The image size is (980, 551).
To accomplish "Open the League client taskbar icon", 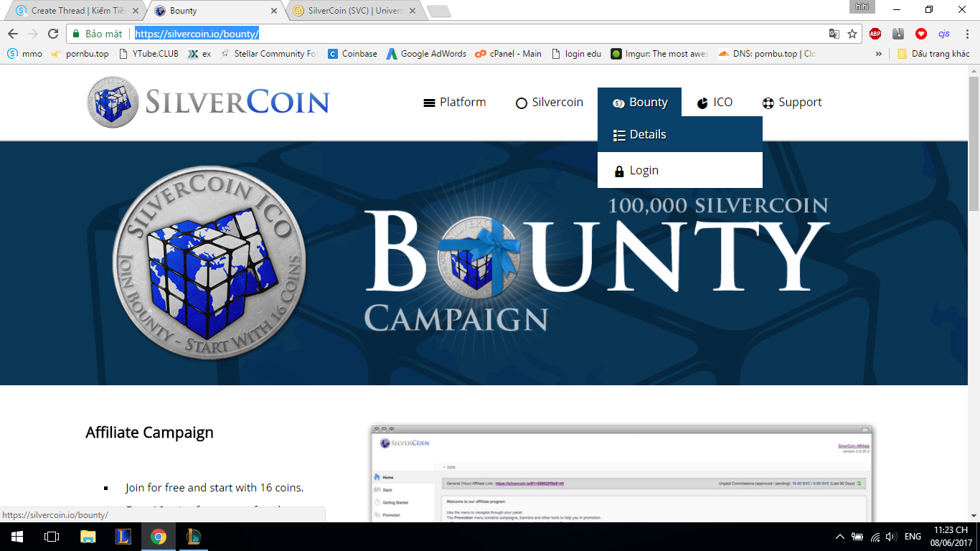I will coord(194,537).
